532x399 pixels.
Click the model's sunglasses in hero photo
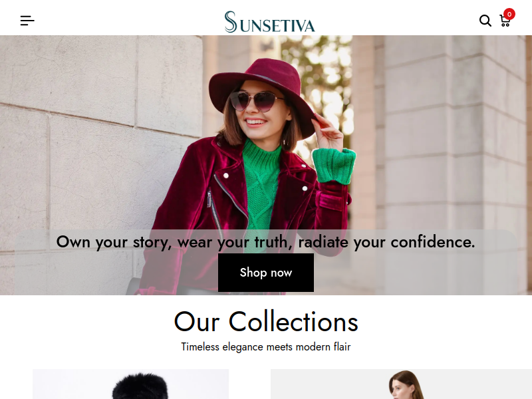tap(256, 101)
